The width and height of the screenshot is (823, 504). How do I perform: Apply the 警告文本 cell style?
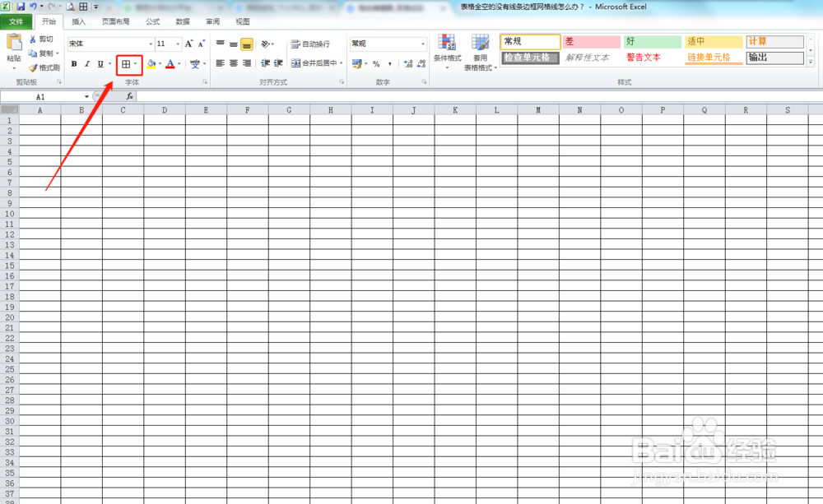644,58
